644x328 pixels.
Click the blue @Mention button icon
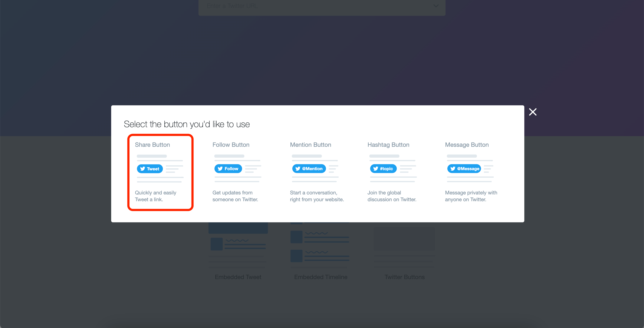click(309, 169)
